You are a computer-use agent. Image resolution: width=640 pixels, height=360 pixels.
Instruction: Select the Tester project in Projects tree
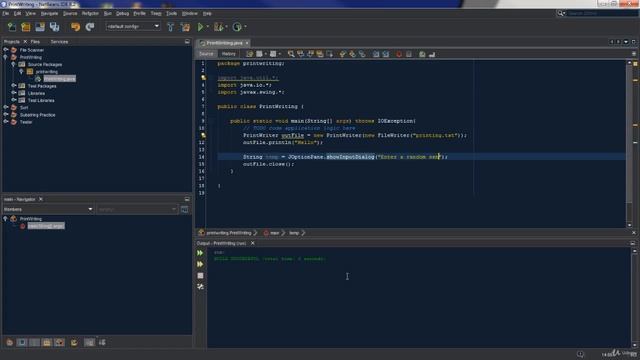pos(26,122)
